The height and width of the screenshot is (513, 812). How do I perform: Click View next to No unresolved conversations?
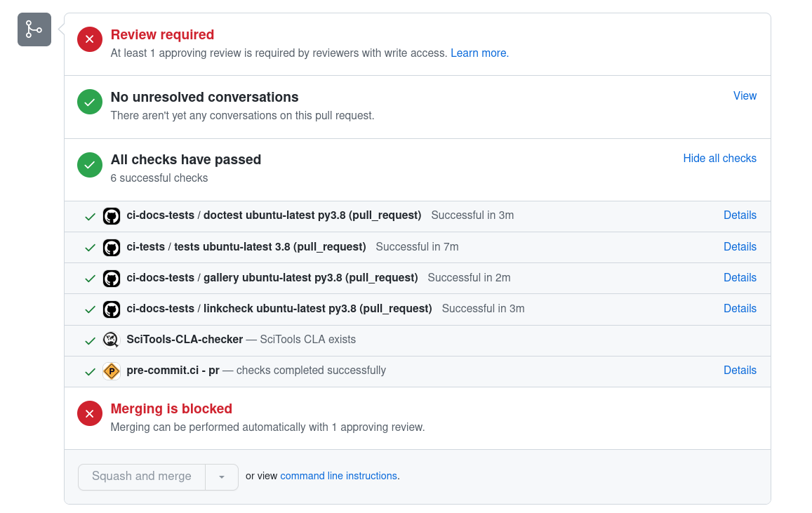745,95
